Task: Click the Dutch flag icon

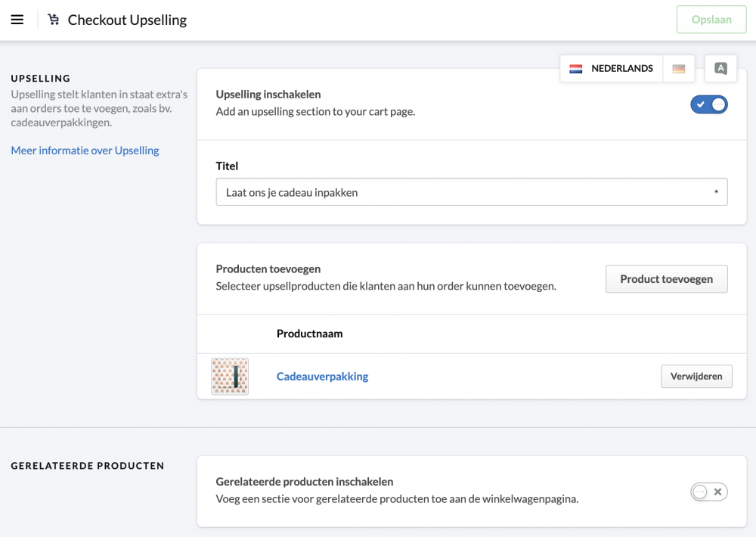Action: click(576, 69)
